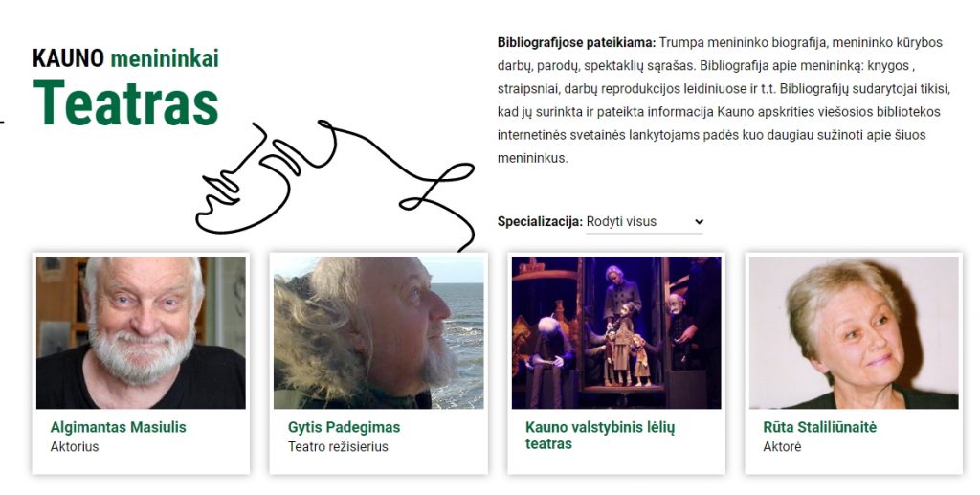Click the white card area of lėlių teatras
980x495 pixels.
click(616, 463)
